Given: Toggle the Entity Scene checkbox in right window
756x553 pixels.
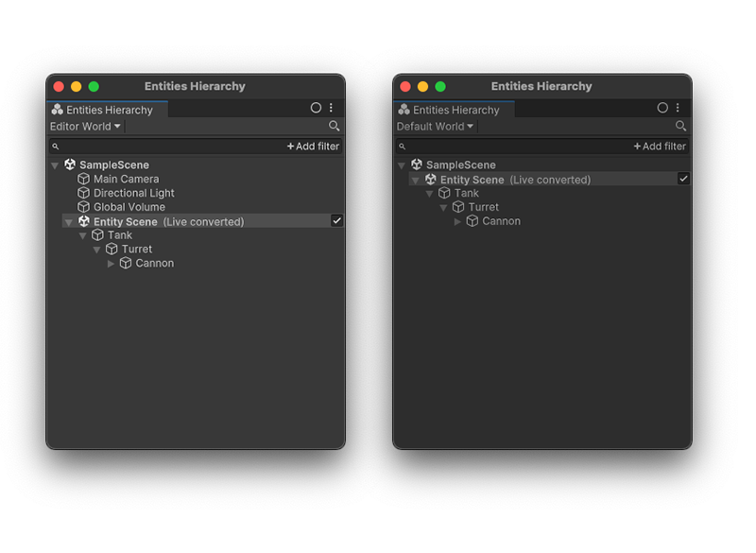Looking at the screenshot, I should pos(683,179).
